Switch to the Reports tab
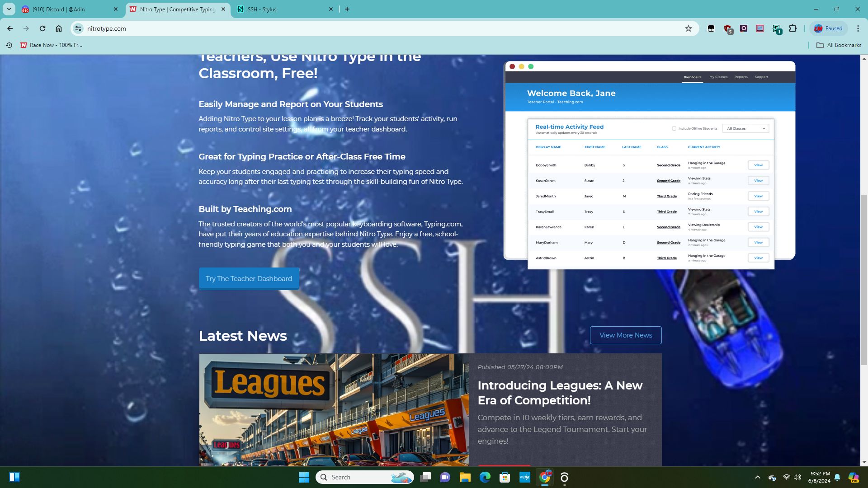The width and height of the screenshot is (868, 488). 741,77
